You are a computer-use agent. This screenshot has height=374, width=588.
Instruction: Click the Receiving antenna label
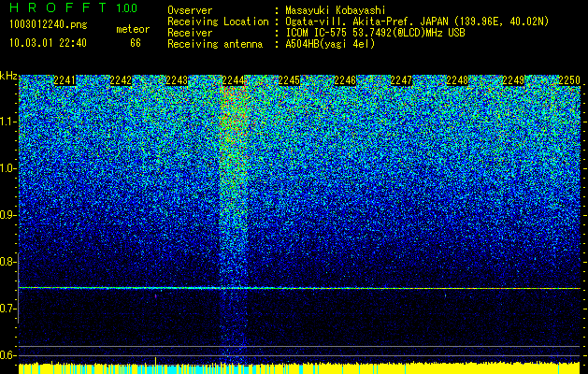click(x=215, y=44)
